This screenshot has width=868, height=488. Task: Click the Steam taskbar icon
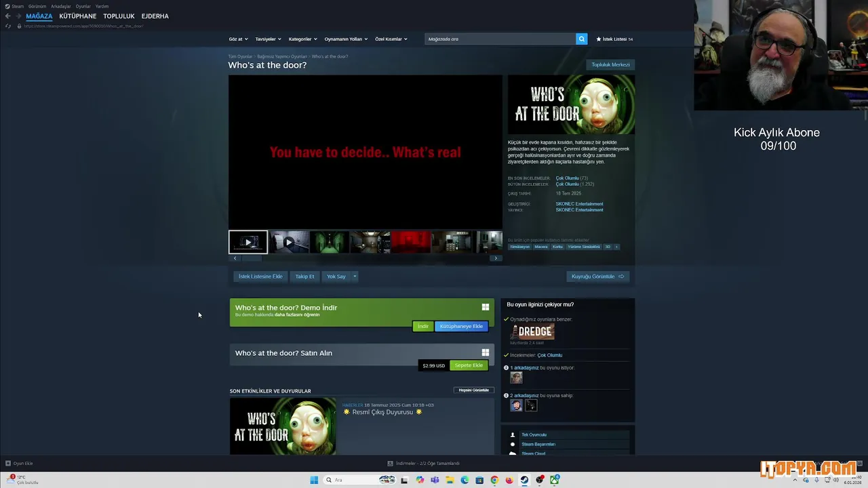pos(524,480)
